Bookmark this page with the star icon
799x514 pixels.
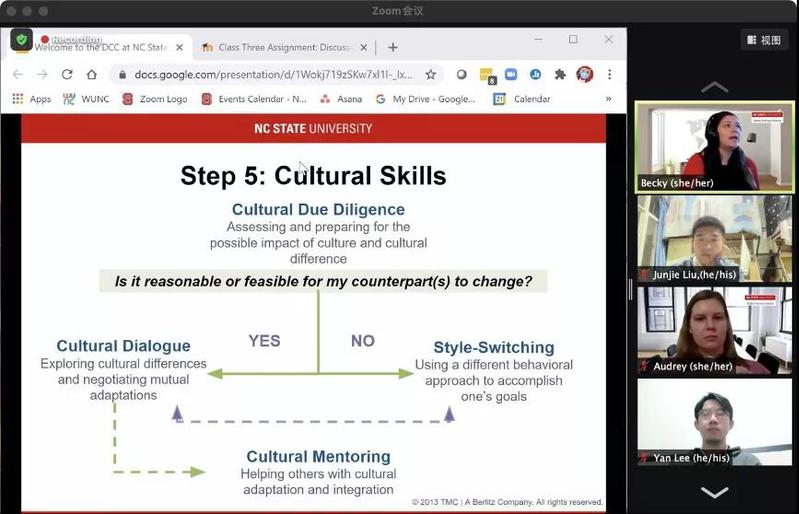[431, 74]
